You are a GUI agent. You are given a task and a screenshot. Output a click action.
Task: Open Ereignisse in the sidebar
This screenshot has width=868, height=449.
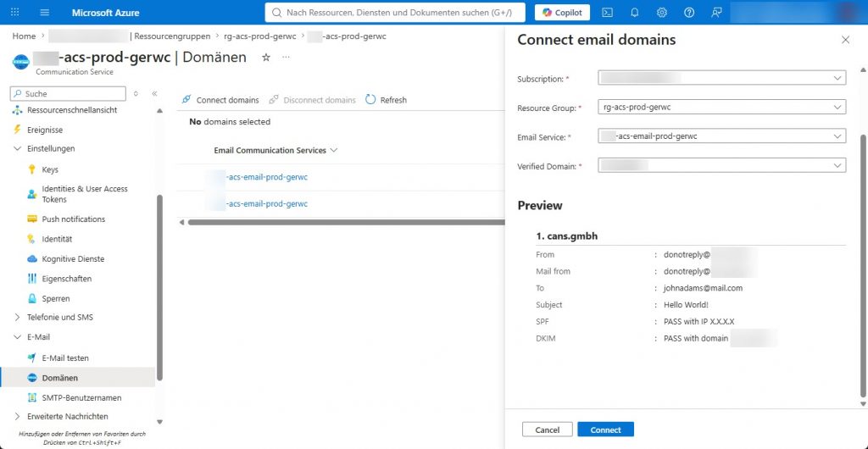(x=45, y=130)
